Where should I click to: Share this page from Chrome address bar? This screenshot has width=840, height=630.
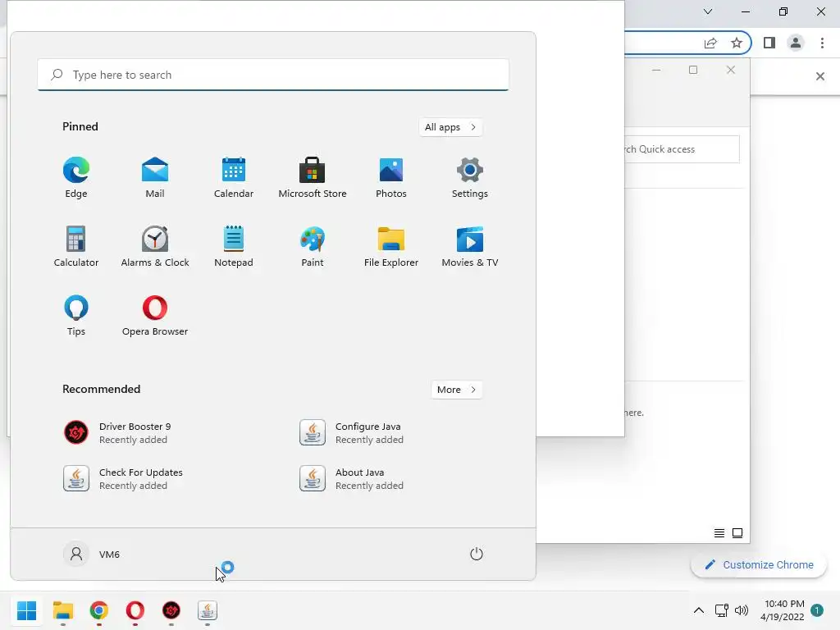point(710,43)
